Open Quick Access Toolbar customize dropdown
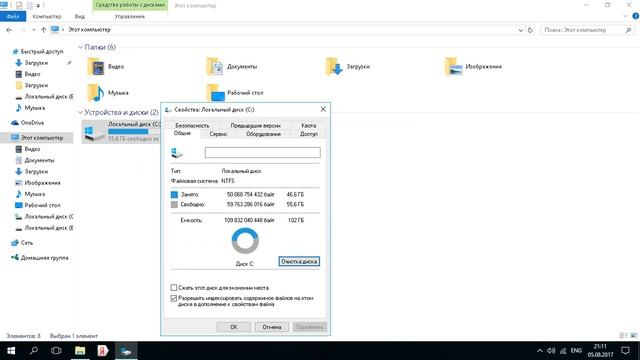Image resolution: width=640 pixels, height=360 pixels. pyautogui.click(x=38, y=6)
